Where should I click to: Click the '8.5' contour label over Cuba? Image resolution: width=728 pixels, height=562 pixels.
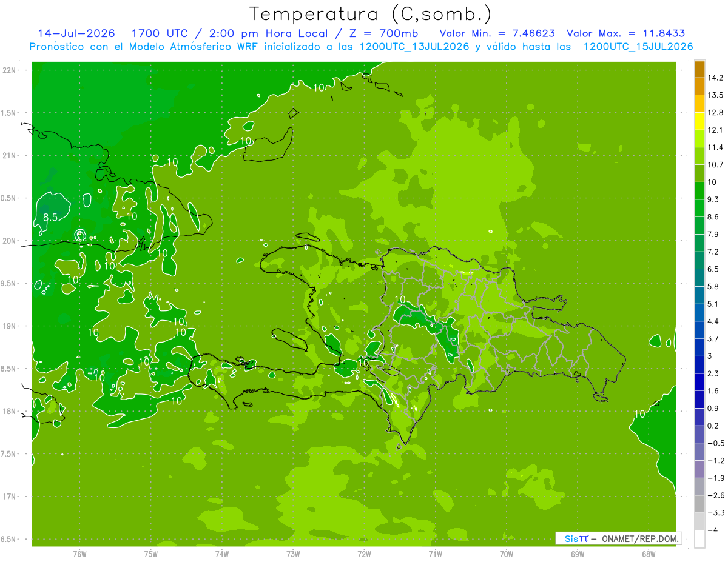pos(50,217)
